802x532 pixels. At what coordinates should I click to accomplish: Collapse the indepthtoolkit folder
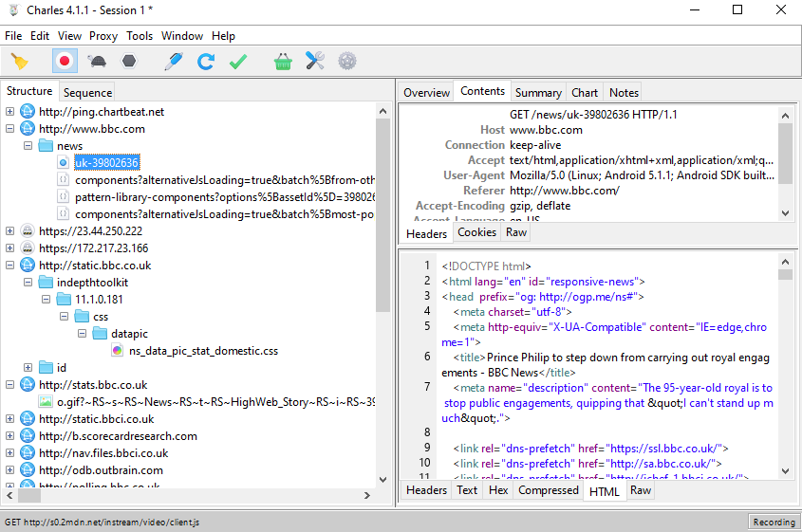[28, 282]
